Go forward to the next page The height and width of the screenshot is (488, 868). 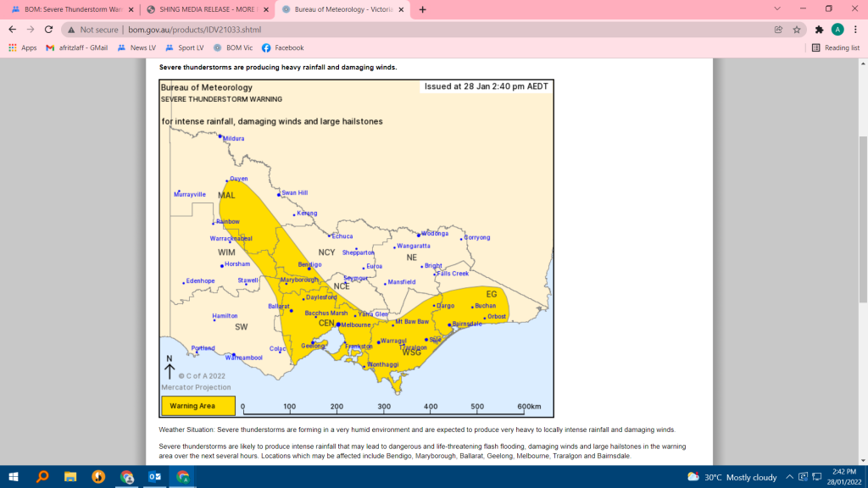point(31,30)
